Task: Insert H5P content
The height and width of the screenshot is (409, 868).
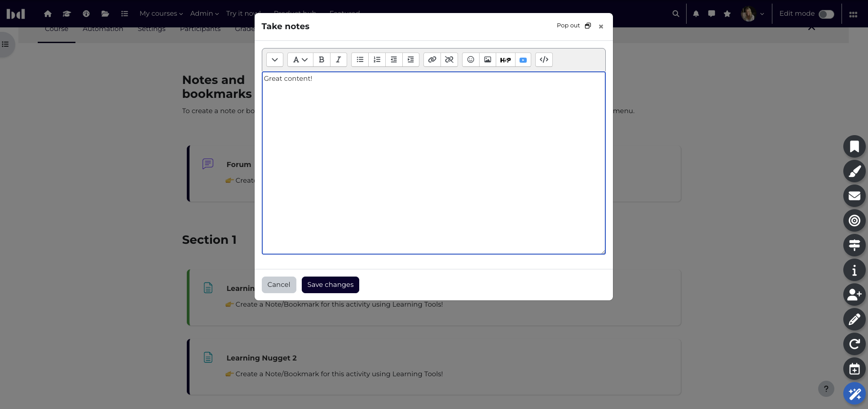Action: click(505, 60)
